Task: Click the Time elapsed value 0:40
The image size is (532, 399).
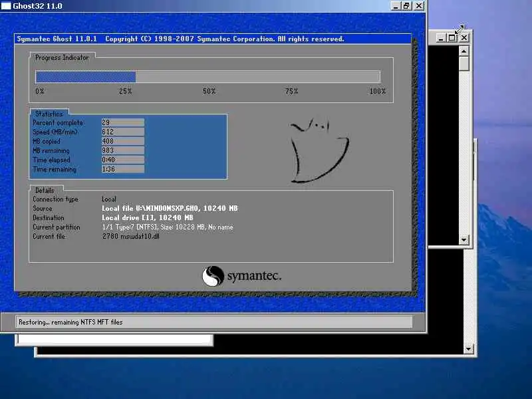Action: click(x=123, y=160)
